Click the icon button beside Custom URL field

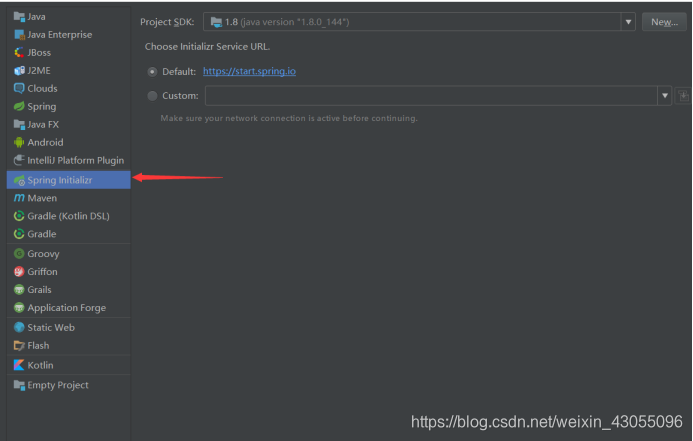(x=683, y=96)
